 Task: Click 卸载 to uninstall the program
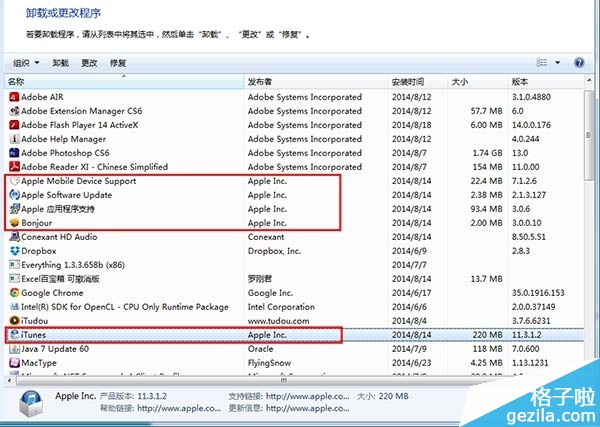tap(60, 63)
